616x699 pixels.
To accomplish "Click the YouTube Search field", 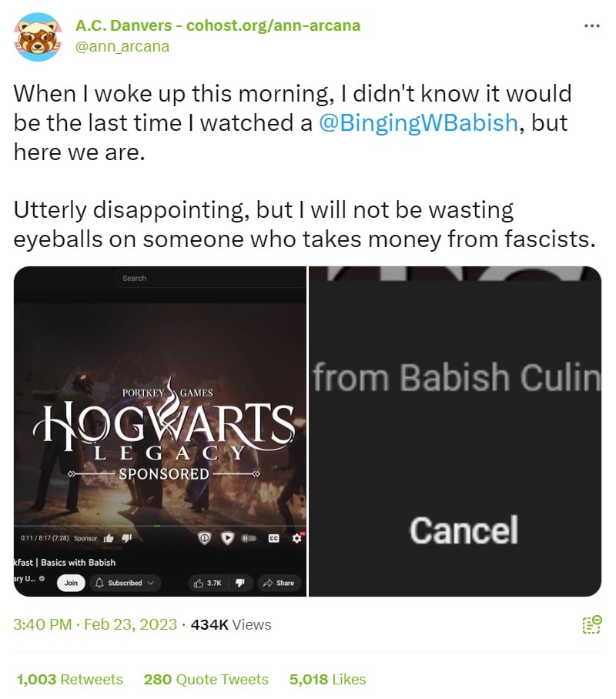I will click(x=210, y=278).
